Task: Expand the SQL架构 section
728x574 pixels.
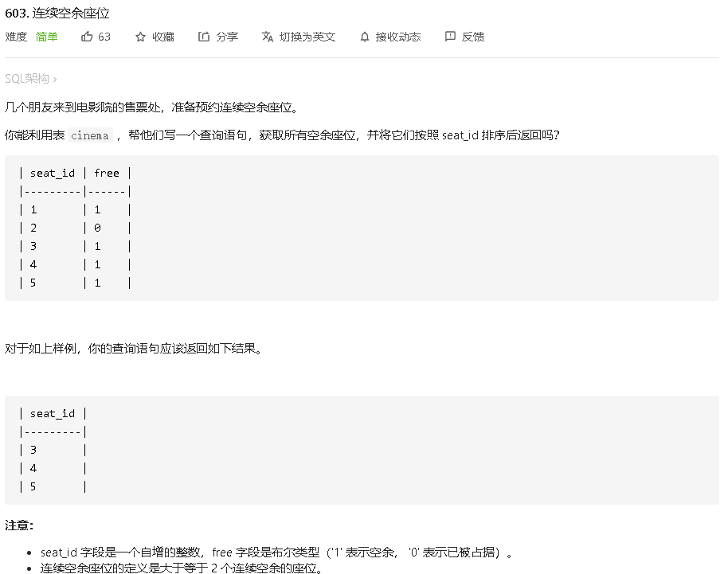Action: point(30,79)
